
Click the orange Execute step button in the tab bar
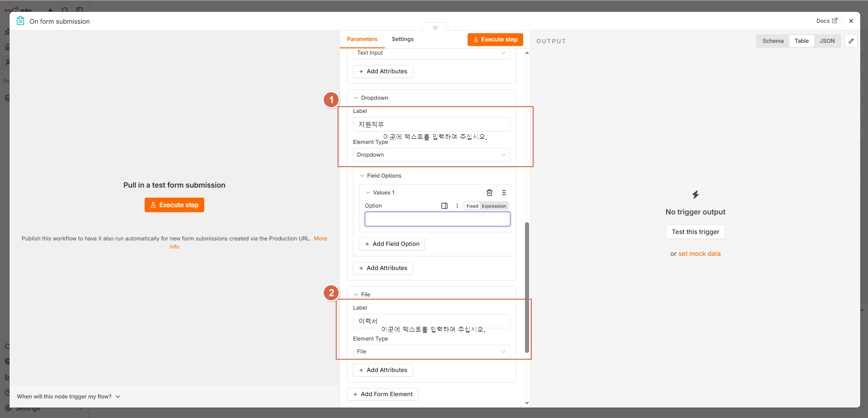(495, 40)
